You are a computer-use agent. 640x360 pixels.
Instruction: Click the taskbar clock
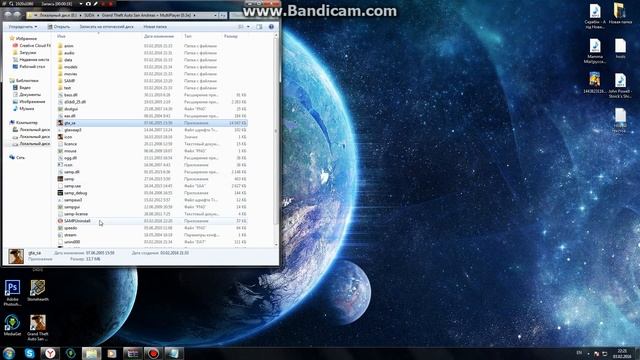pos(622,353)
